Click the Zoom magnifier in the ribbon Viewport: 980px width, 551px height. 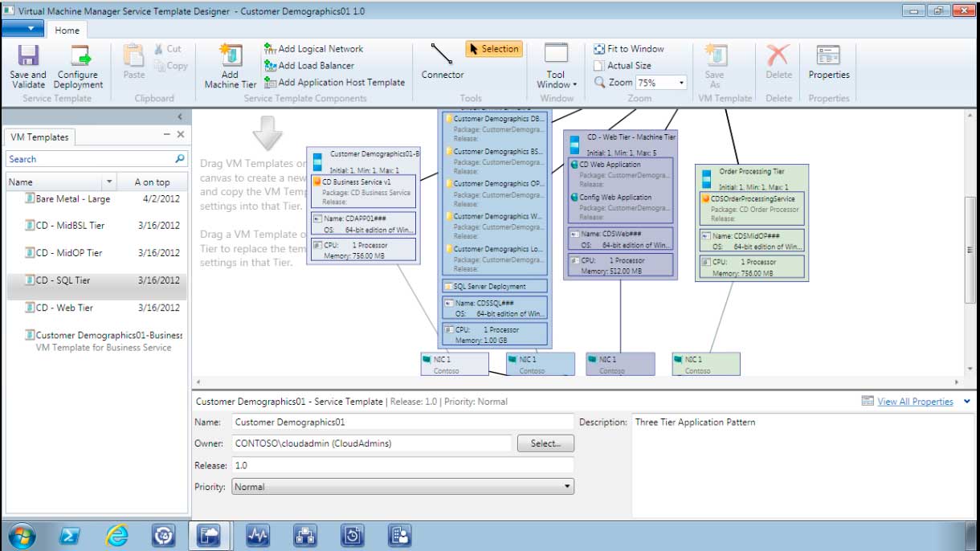(599, 82)
